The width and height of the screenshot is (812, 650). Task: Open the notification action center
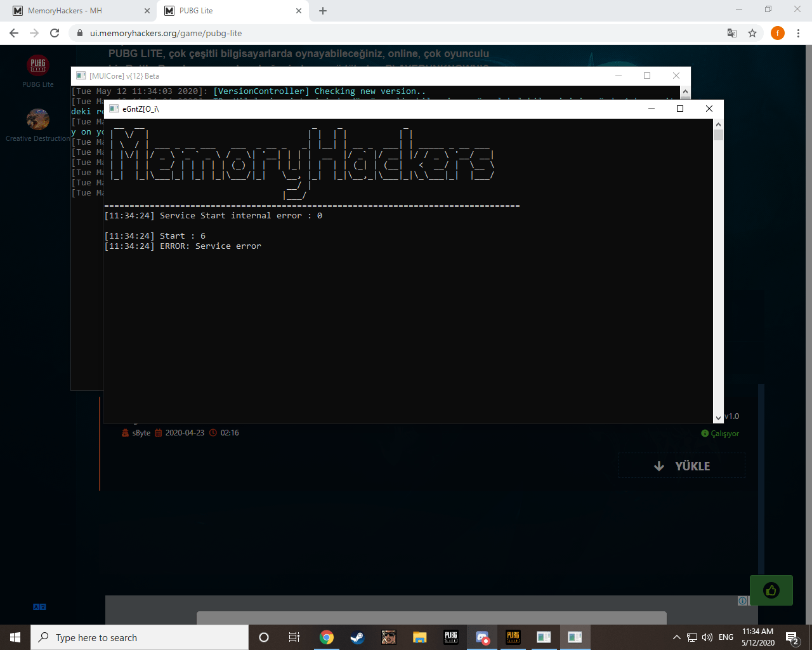tap(792, 637)
